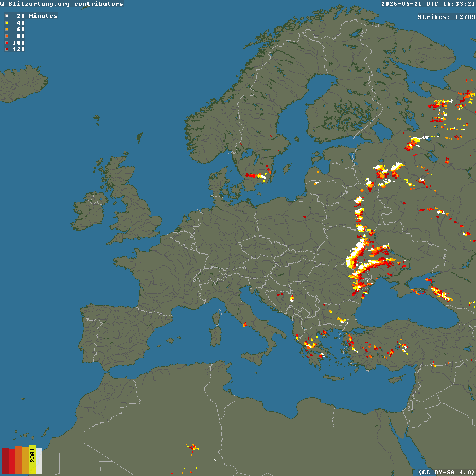Click the 80 minutes legend swatch
Image resolution: width=476 pixels, height=476 pixels.
[x=7, y=36]
